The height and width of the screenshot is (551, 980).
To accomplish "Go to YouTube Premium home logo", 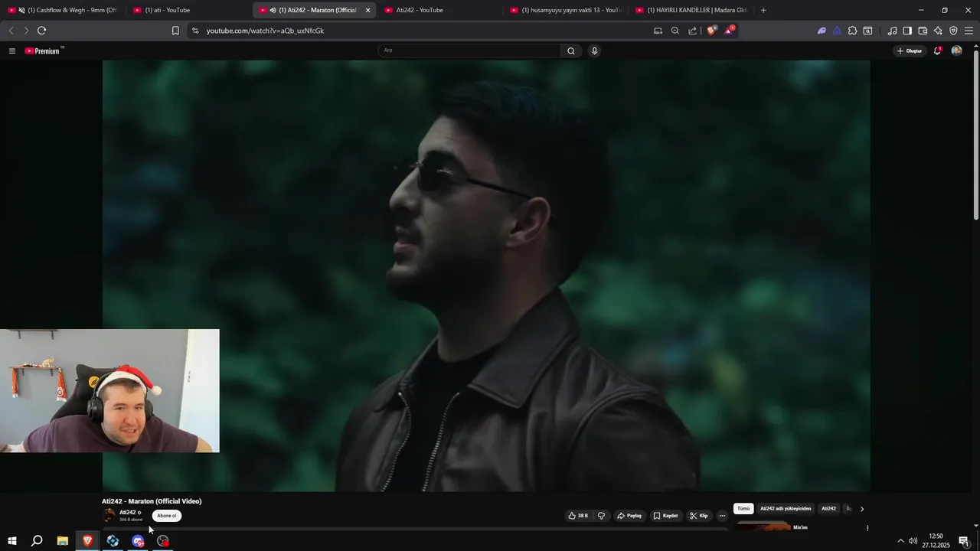I will tap(44, 51).
